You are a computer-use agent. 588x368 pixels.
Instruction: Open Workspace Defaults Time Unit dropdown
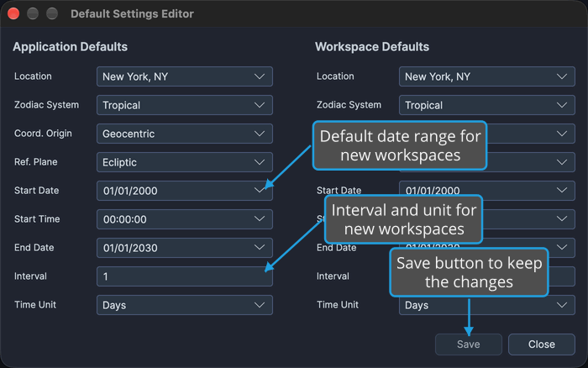pyautogui.click(x=486, y=306)
